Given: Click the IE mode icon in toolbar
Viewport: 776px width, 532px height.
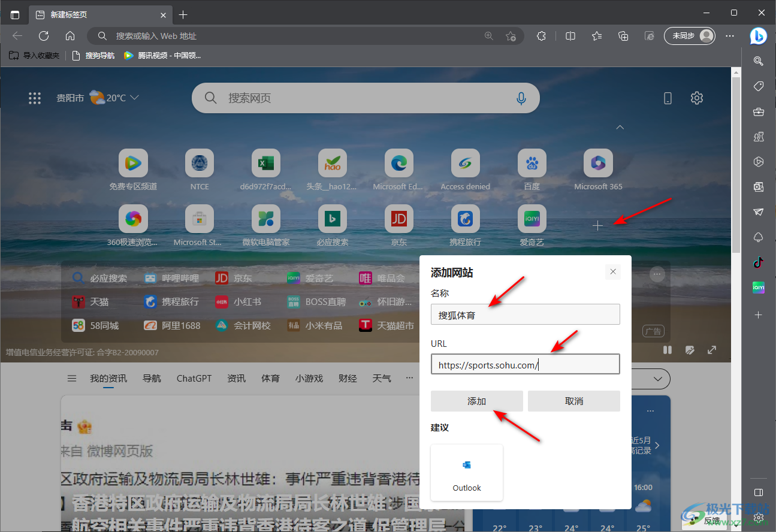Looking at the screenshot, I should 650,36.
